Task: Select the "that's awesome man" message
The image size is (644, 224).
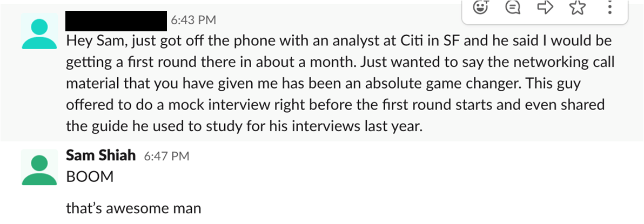Action: [133, 208]
